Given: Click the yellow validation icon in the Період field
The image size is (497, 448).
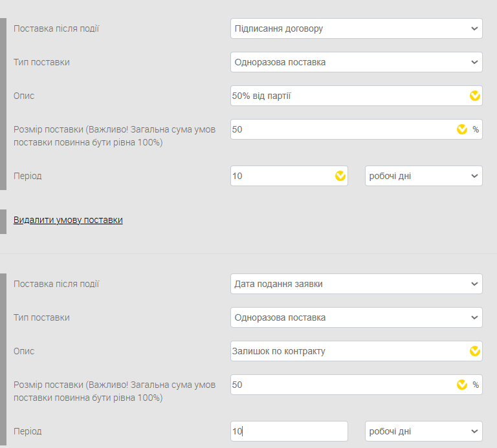Looking at the screenshot, I should click(x=340, y=176).
